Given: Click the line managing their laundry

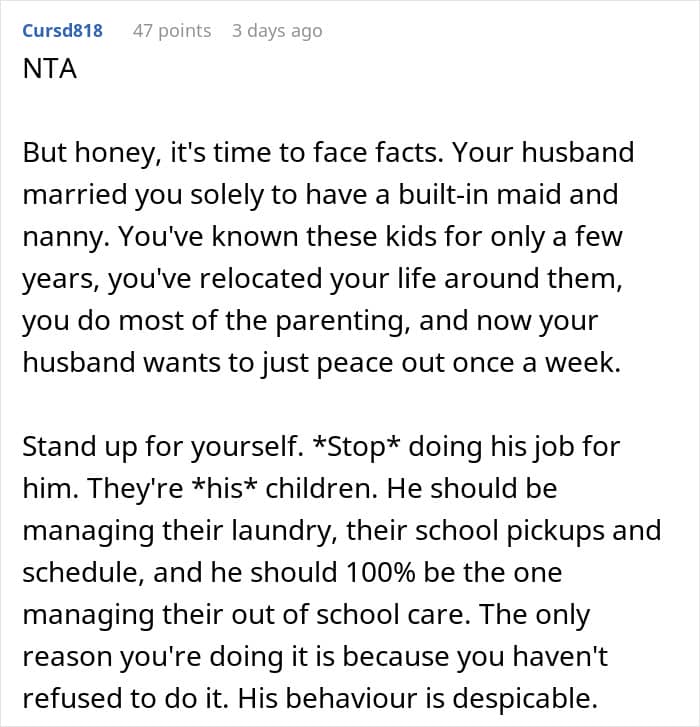Looking at the screenshot, I should pyautogui.click(x=342, y=531).
